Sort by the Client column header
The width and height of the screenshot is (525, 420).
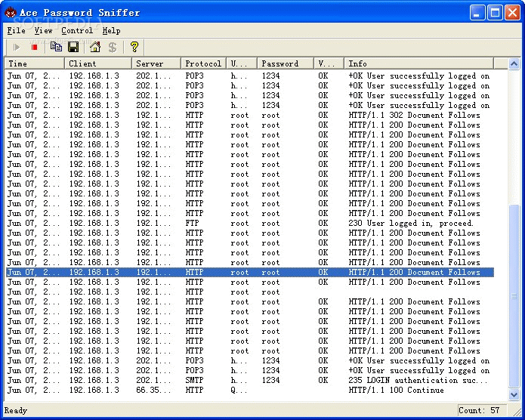coord(98,63)
